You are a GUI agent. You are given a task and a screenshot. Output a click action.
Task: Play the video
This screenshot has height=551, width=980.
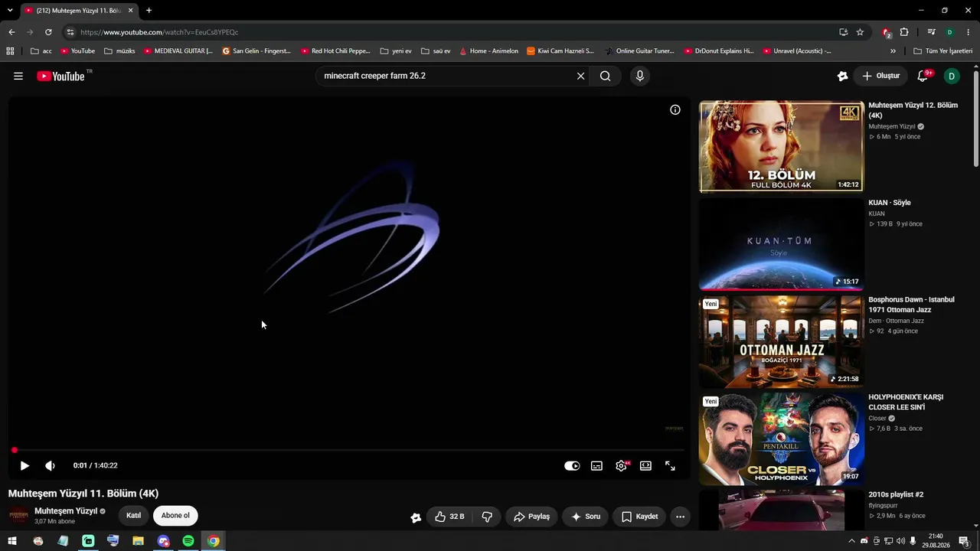(x=24, y=465)
